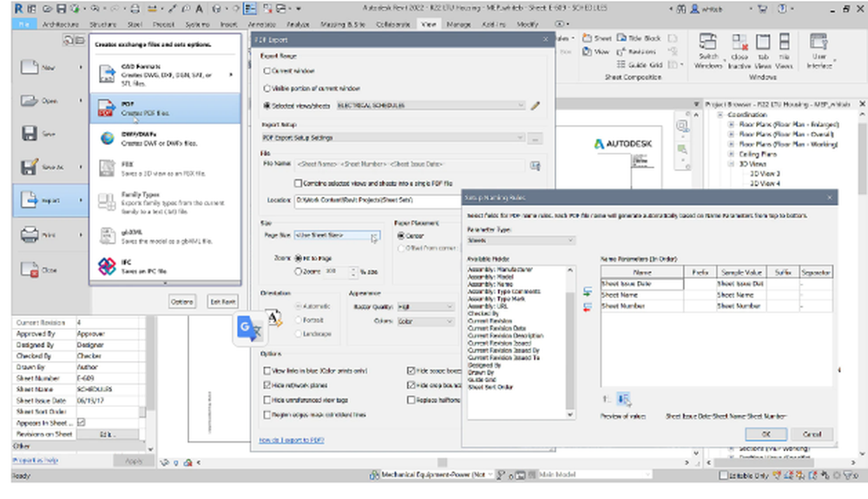
Task: Click Move parameter down icon
Action: (x=623, y=398)
